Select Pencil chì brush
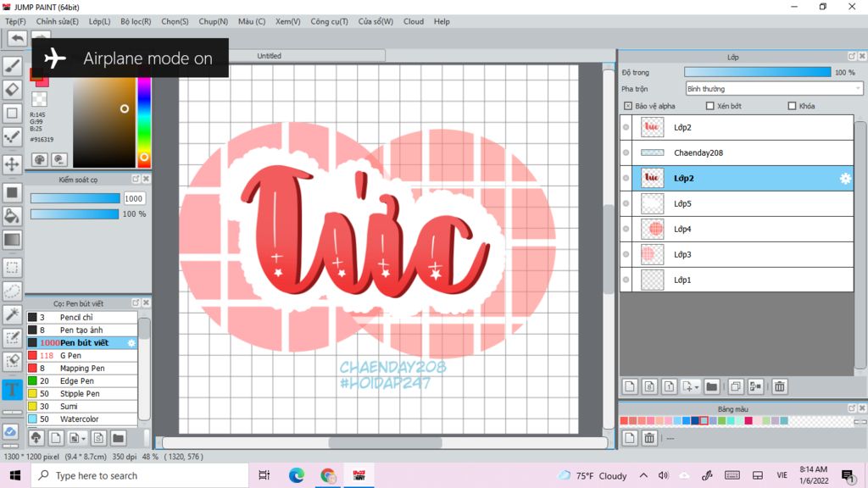 (x=82, y=318)
